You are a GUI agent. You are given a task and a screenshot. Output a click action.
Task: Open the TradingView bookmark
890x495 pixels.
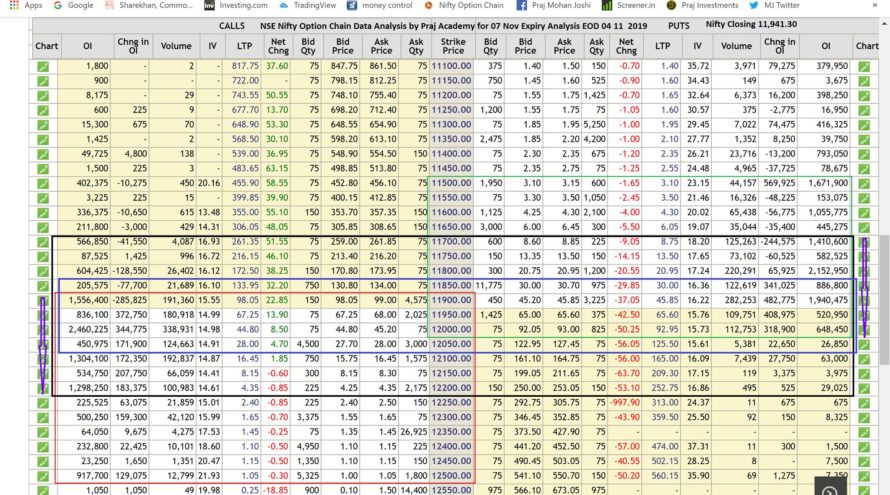point(307,5)
